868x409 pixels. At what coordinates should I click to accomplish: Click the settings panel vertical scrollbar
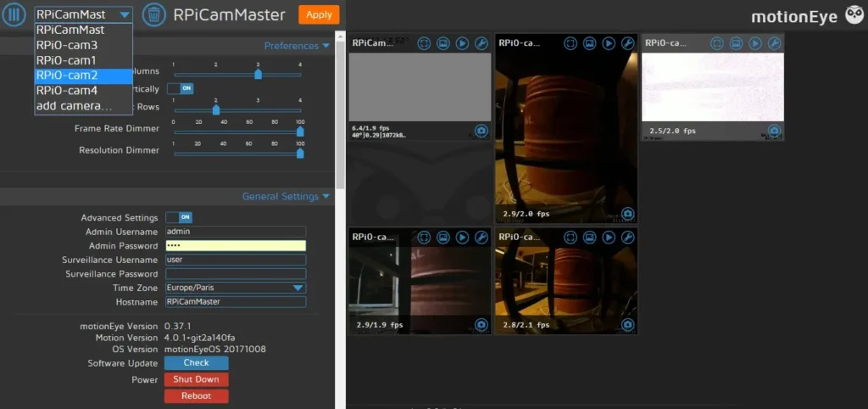tap(341, 114)
